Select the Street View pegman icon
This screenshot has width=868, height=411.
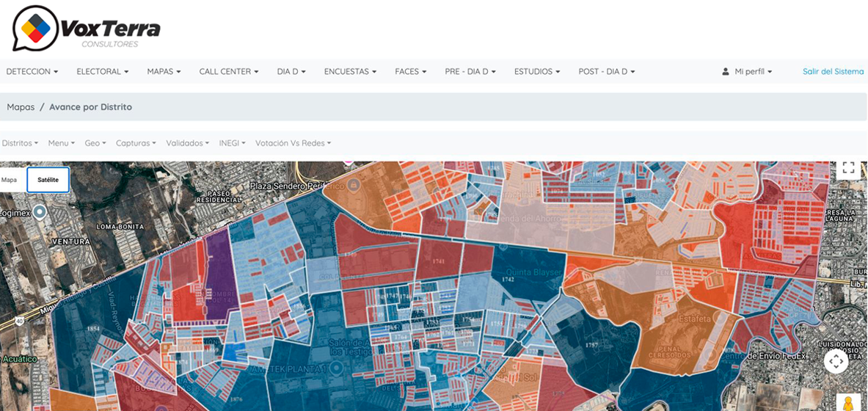pos(847,403)
